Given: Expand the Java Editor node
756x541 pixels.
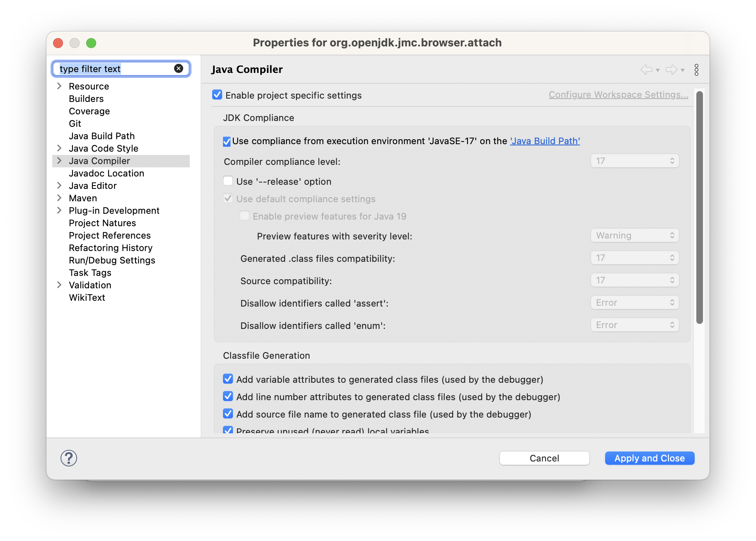Looking at the screenshot, I should pos(59,186).
